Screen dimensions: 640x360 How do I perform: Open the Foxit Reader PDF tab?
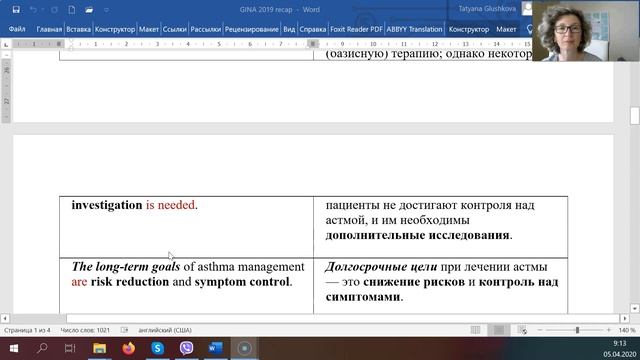pos(356,29)
